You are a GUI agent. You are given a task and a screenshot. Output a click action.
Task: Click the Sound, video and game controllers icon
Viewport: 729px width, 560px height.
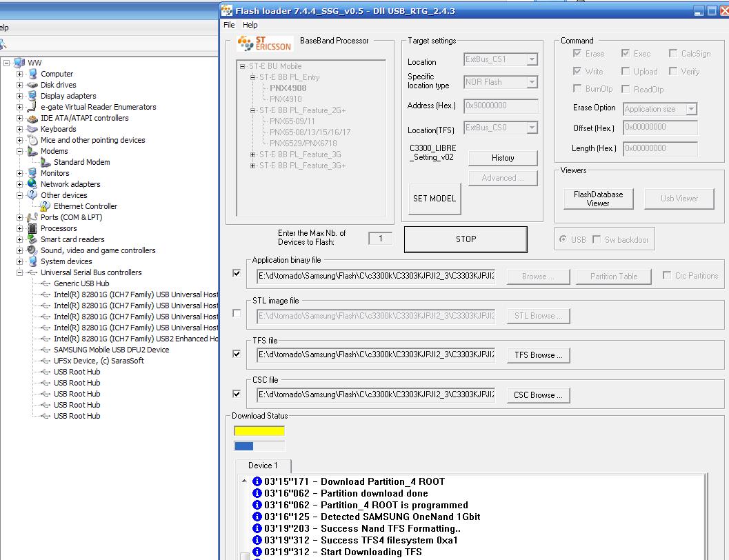[x=32, y=250]
